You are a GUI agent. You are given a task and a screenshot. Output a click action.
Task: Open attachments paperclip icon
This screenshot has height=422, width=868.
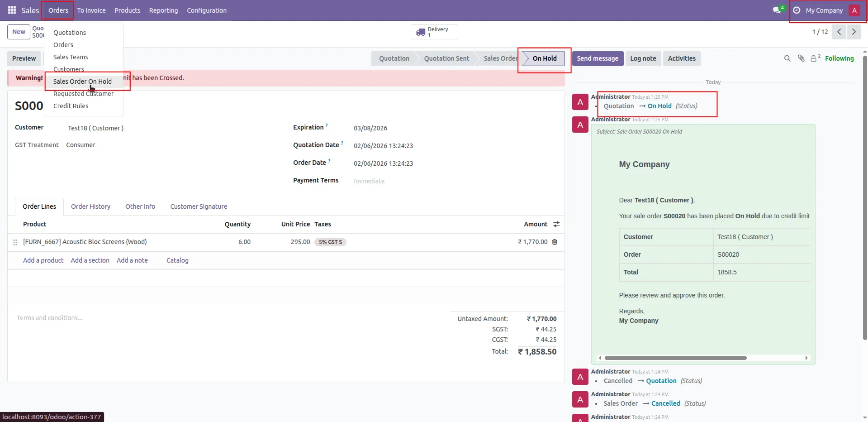click(801, 58)
